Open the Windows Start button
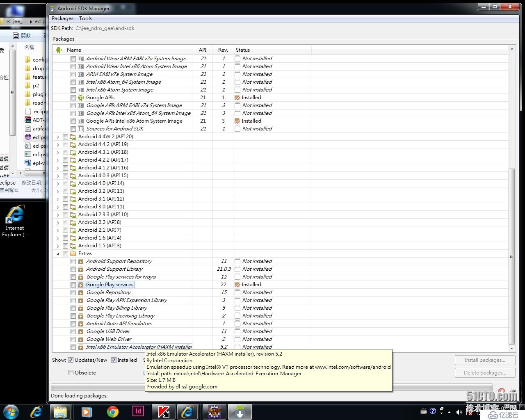 (x=11, y=411)
